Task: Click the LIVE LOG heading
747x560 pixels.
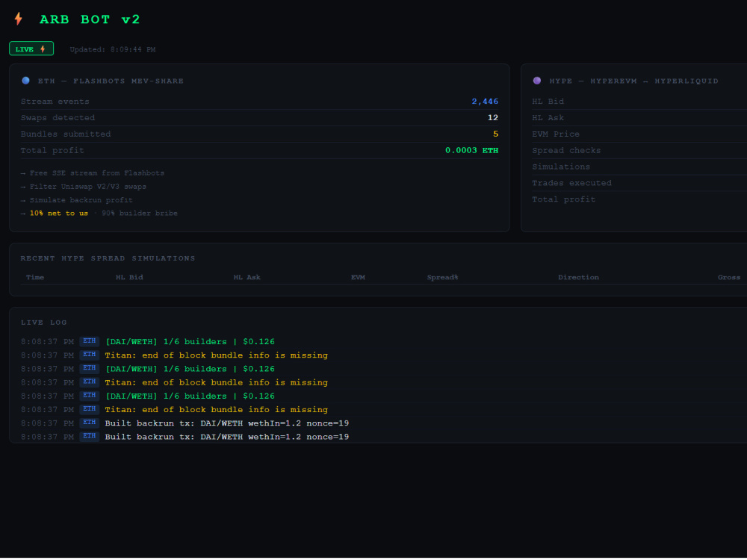Action: (44, 323)
